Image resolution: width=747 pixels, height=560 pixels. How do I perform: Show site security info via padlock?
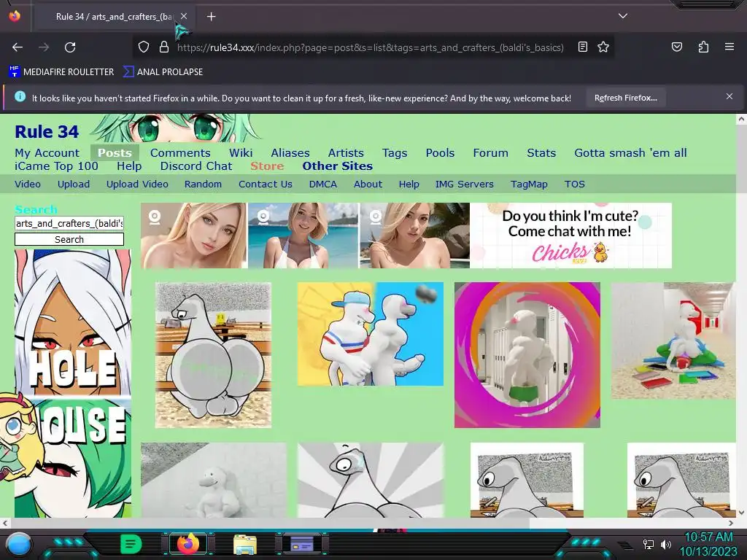[164, 47]
